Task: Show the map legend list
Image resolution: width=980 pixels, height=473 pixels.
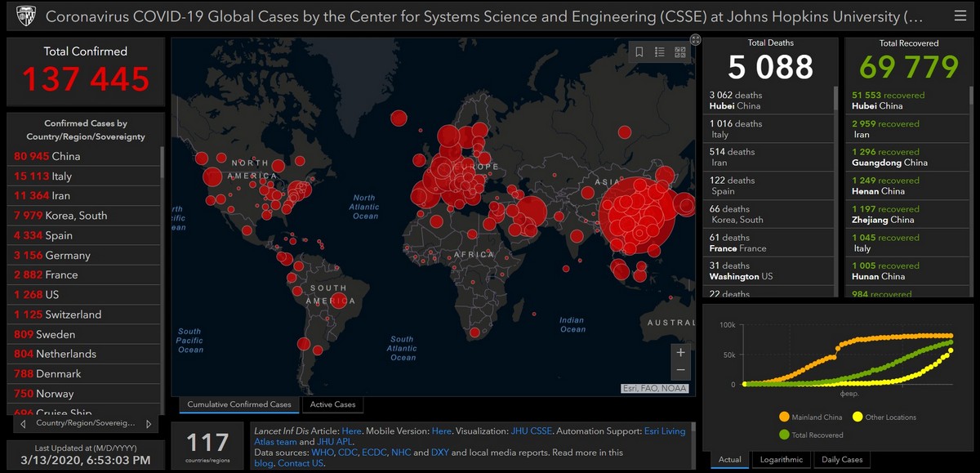Action: (x=660, y=52)
